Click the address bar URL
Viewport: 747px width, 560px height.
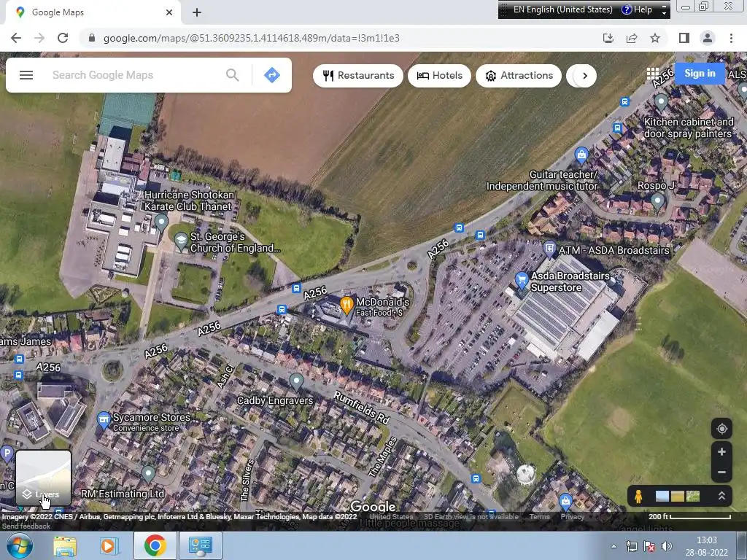(251, 38)
